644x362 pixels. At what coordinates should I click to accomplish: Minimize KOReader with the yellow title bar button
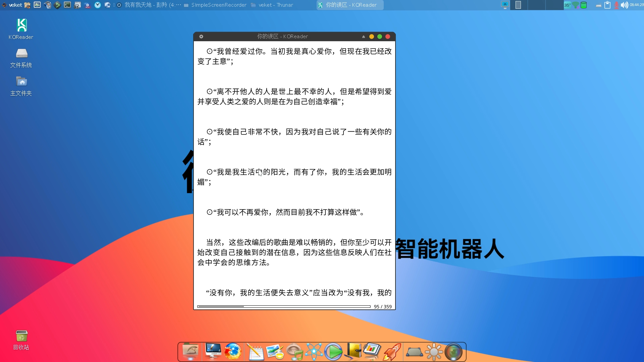coord(372,37)
